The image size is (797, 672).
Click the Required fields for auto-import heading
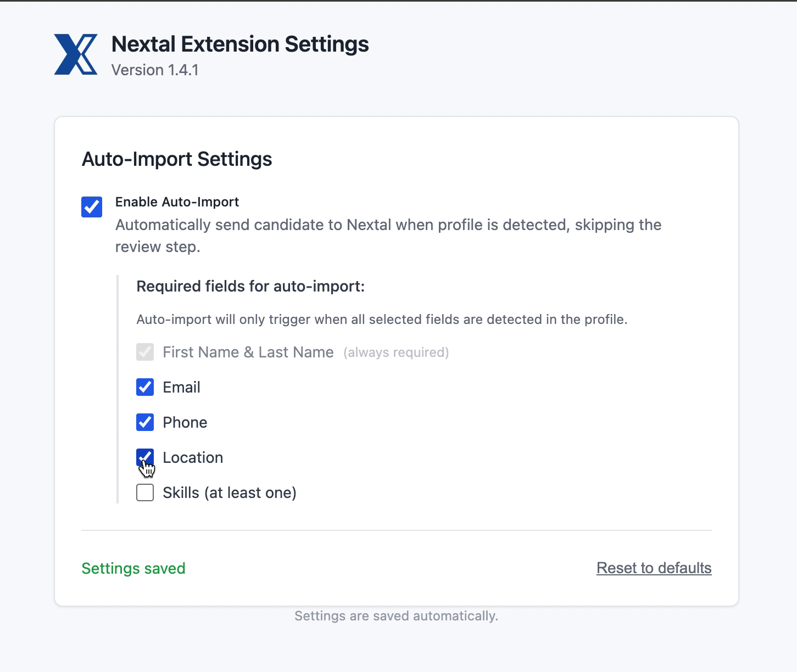pos(250,286)
